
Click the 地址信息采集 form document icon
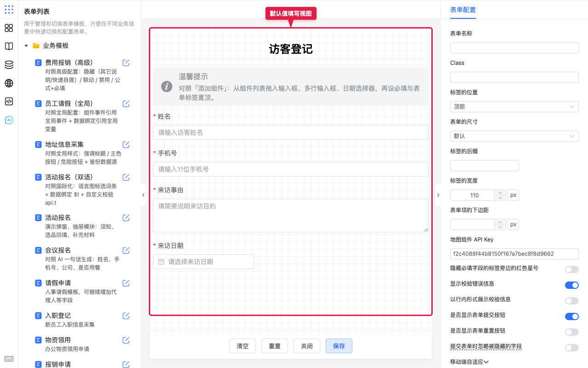39,144
